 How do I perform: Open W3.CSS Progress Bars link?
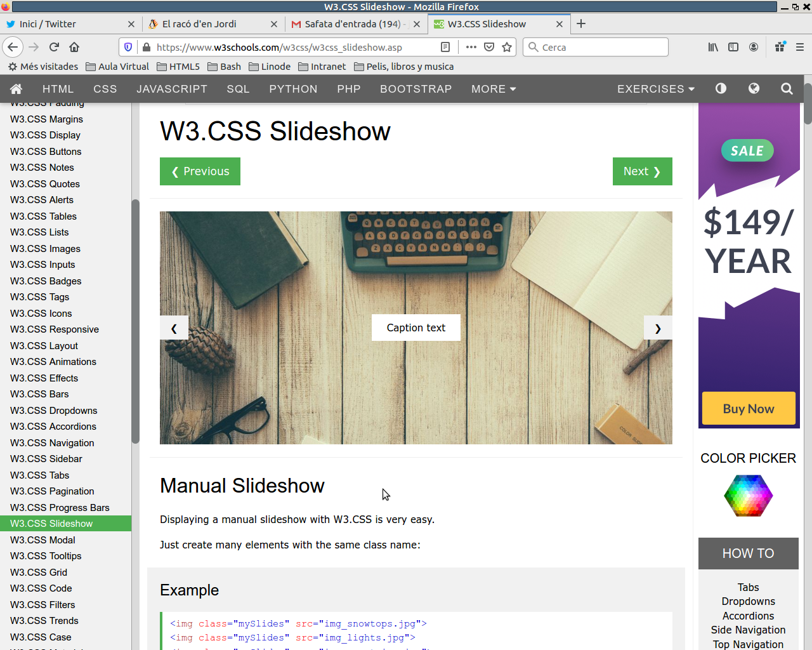[60, 507]
